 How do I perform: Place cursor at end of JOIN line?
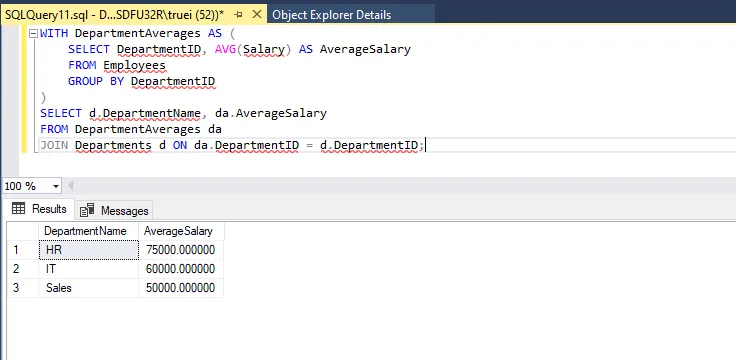(424, 146)
